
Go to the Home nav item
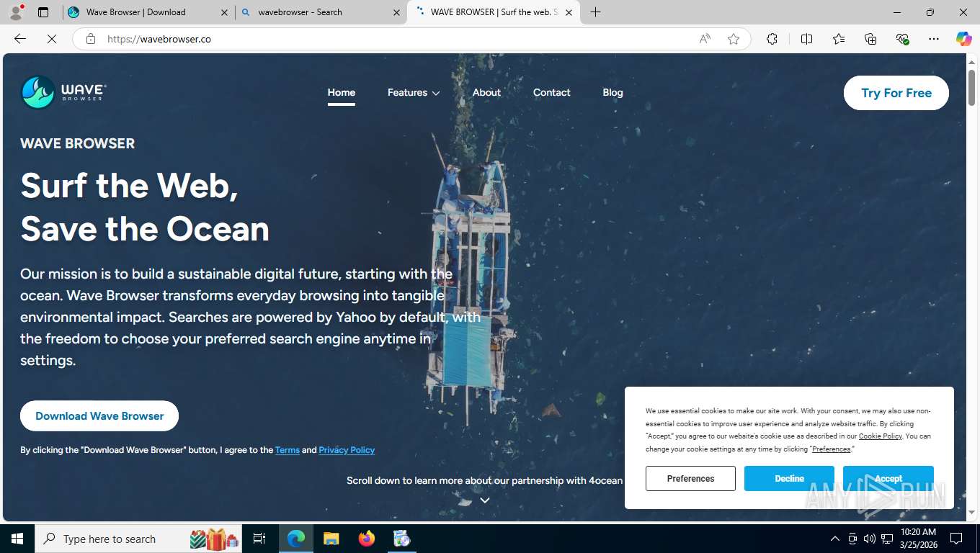tap(342, 92)
